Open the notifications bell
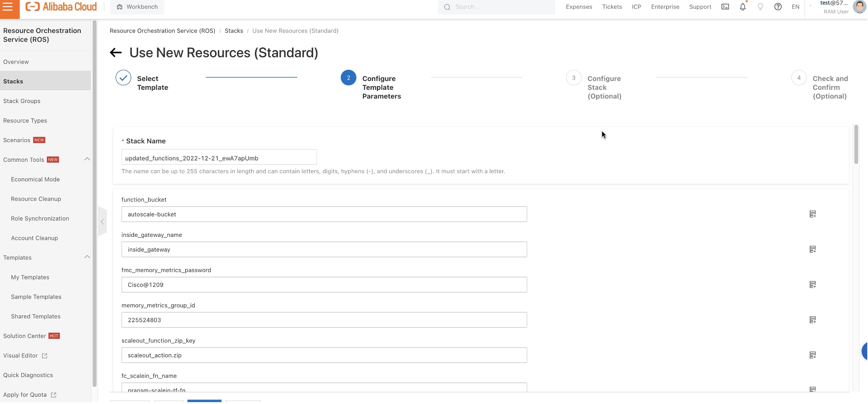 tap(742, 6)
